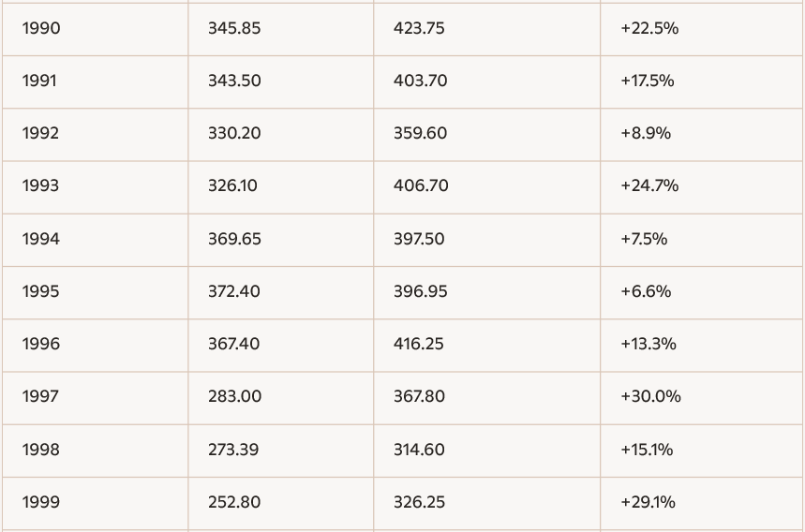Select the cell showing 330.20
805x532 pixels.
pos(234,133)
